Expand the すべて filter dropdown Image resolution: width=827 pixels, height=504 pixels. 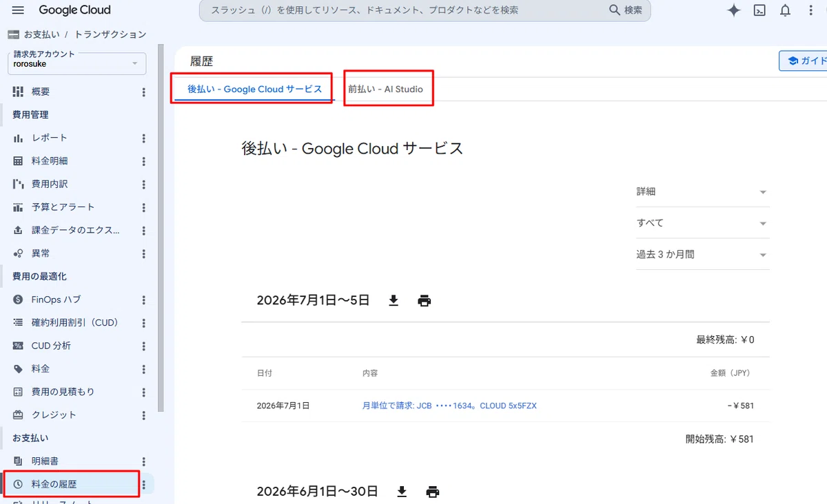tap(702, 223)
